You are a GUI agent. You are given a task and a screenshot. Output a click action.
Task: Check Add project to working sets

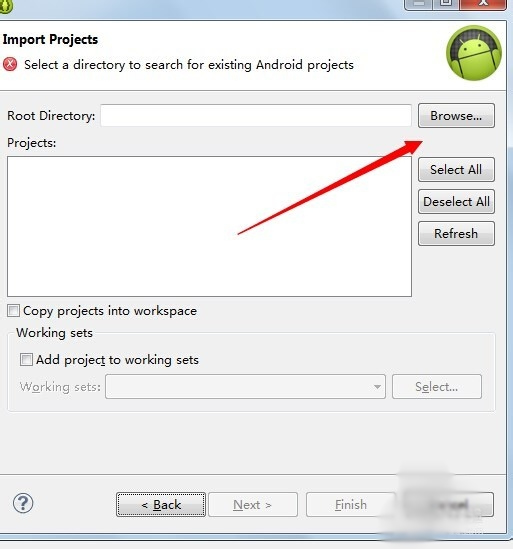pos(26,360)
